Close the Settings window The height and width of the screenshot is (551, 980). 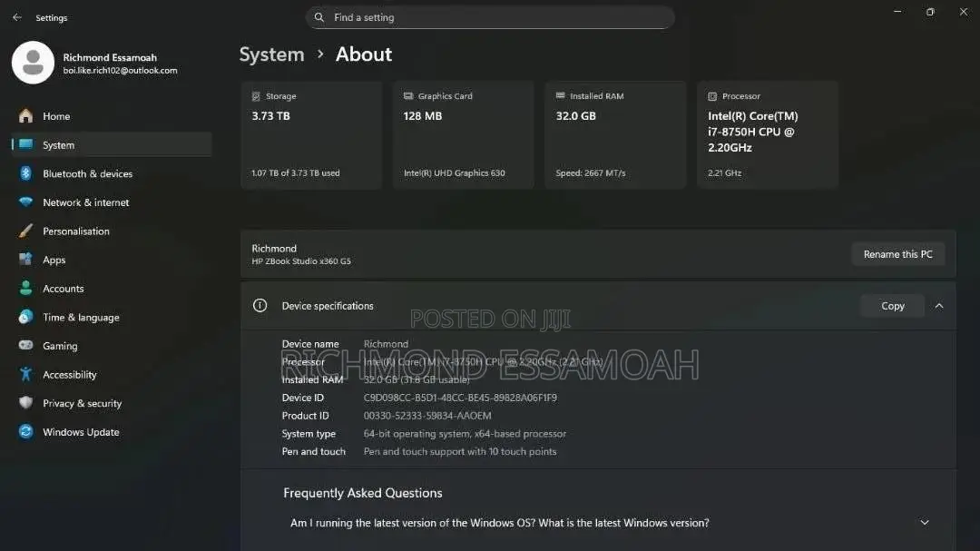tap(963, 12)
